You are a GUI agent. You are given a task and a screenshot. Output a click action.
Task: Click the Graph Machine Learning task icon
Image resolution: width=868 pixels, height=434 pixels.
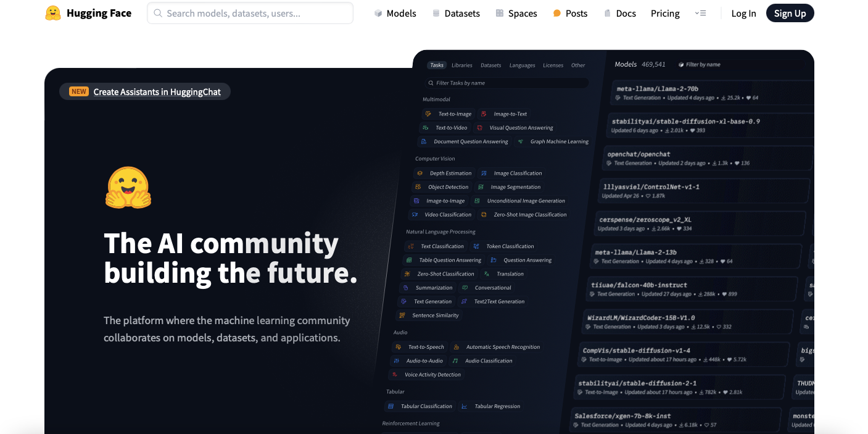tap(520, 141)
